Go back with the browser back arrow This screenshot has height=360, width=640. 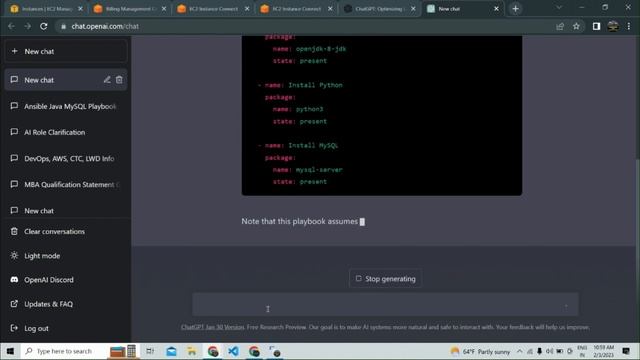(x=11, y=26)
